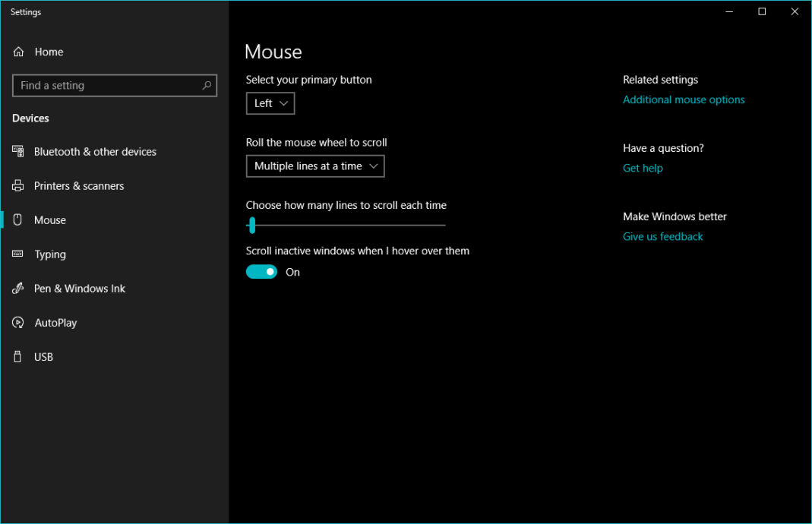Disable Scroll inactive windows toggle
The height and width of the screenshot is (524, 812).
coord(261,271)
